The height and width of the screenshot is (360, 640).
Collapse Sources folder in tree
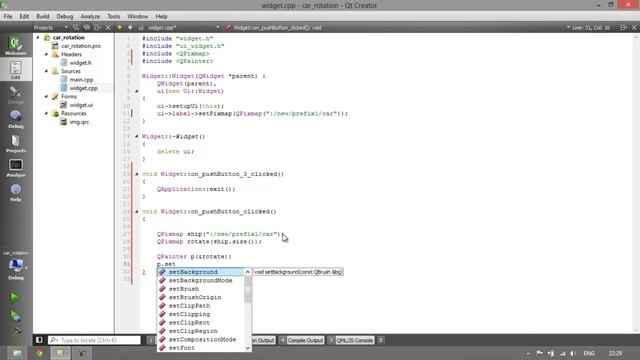(x=46, y=71)
